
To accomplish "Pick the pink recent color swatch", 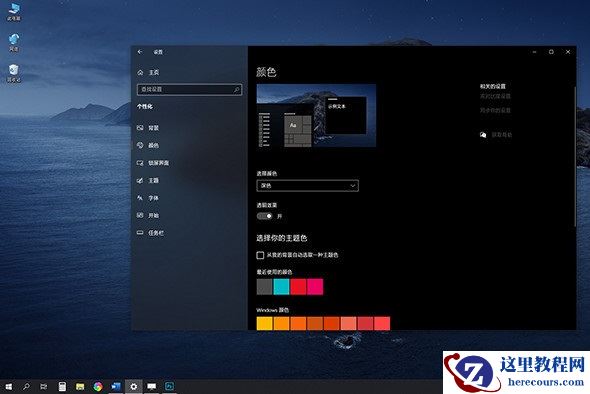I will coord(315,287).
